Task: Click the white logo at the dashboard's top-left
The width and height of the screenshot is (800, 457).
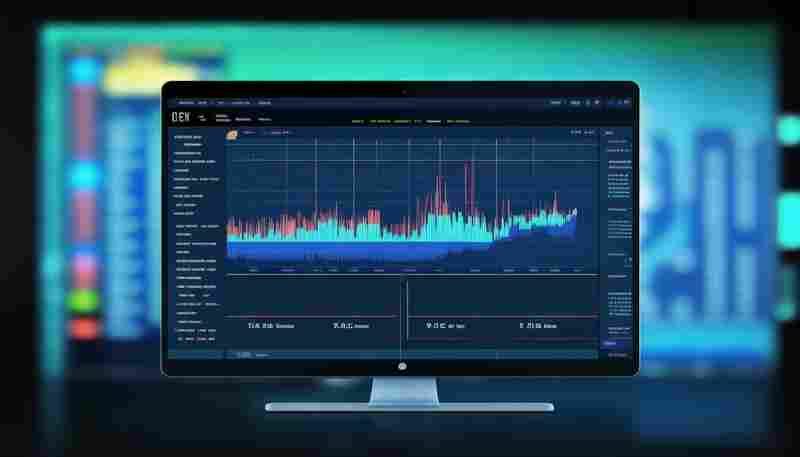Action: pos(181,117)
